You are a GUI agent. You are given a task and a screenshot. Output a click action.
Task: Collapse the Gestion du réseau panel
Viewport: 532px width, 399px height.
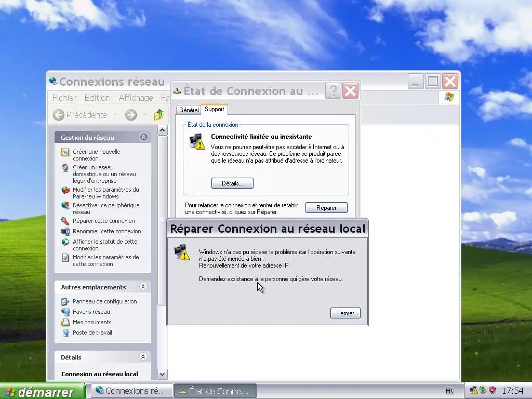pos(143,137)
